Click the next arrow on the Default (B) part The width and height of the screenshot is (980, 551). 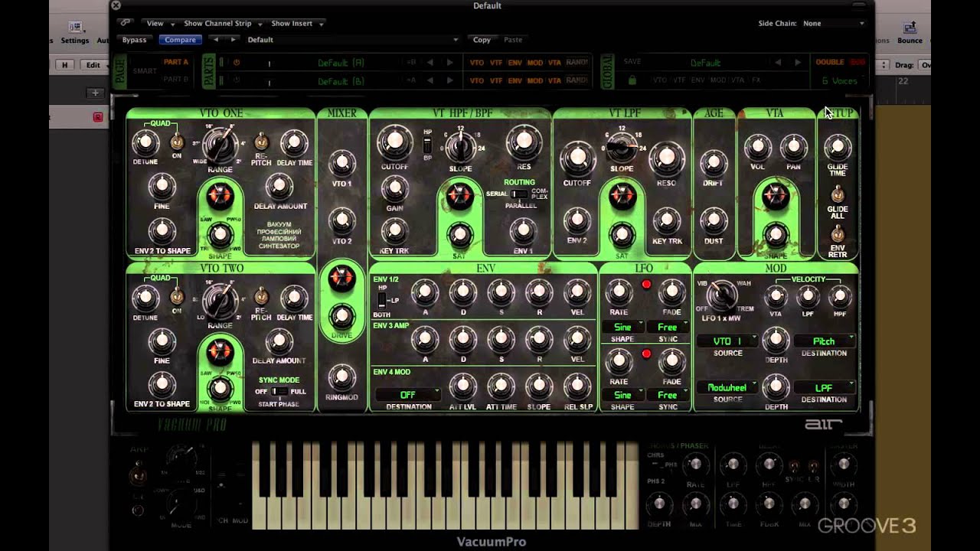click(x=449, y=80)
